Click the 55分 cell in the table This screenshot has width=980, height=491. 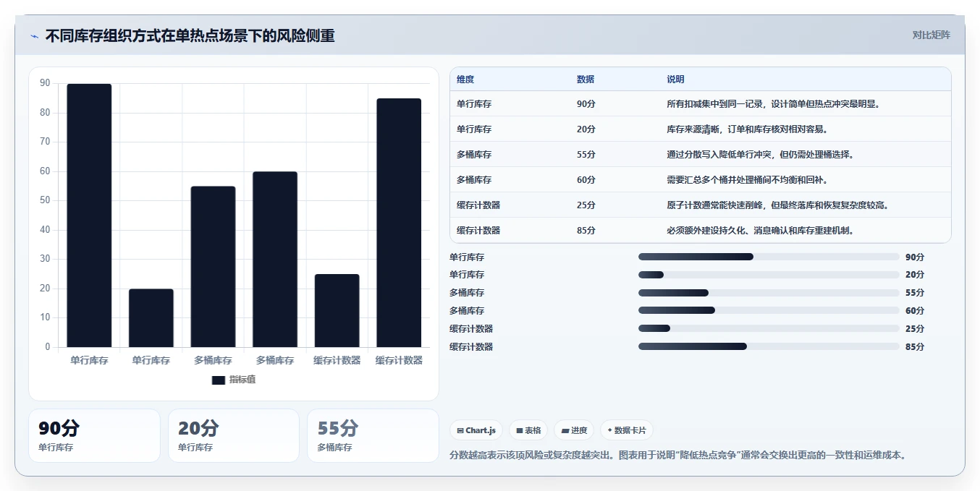586,155
